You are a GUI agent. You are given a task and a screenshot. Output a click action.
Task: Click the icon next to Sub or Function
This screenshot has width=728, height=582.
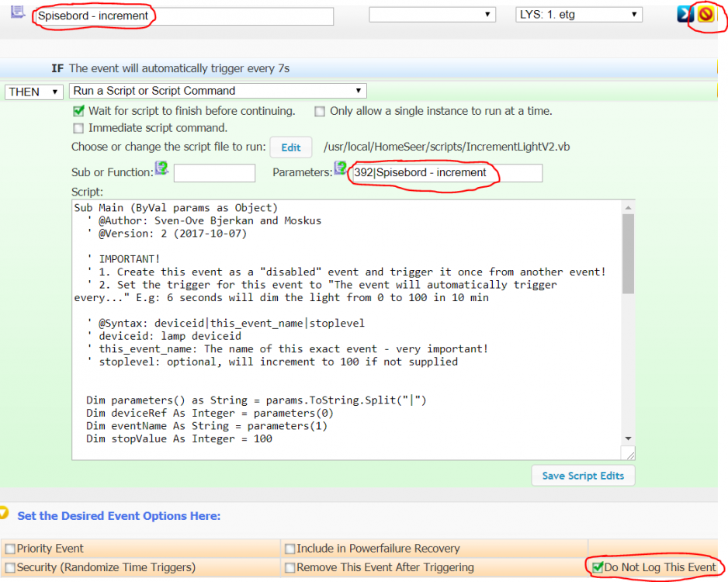161,168
